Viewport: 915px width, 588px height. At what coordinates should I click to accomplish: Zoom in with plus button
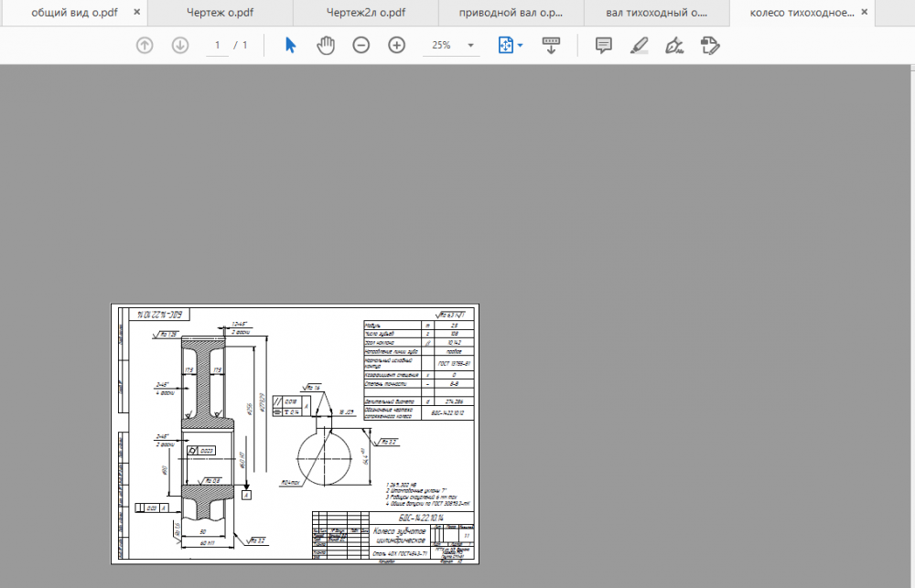(x=396, y=46)
